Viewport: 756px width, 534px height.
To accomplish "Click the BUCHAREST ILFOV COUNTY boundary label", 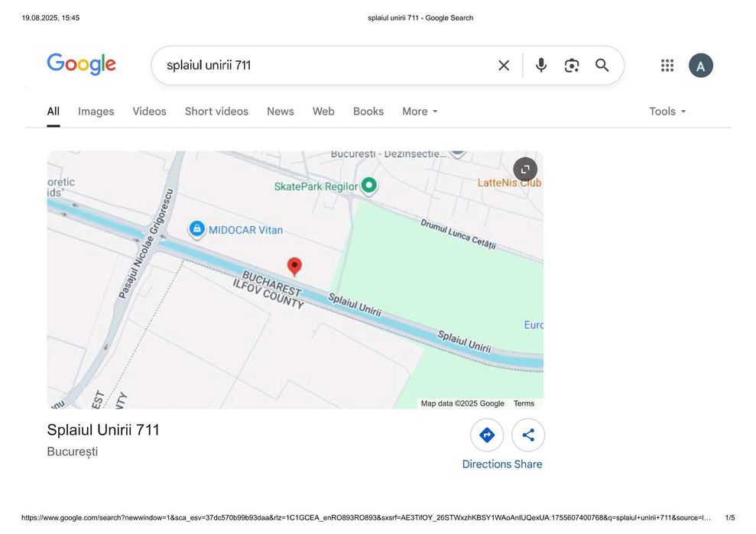I will pos(269,290).
